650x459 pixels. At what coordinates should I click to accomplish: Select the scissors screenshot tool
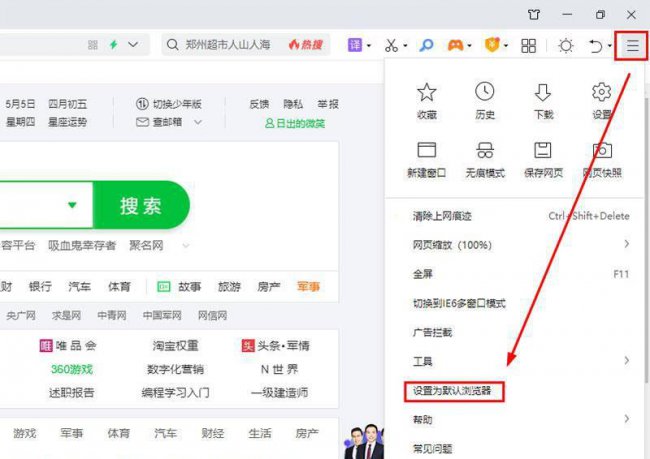391,45
